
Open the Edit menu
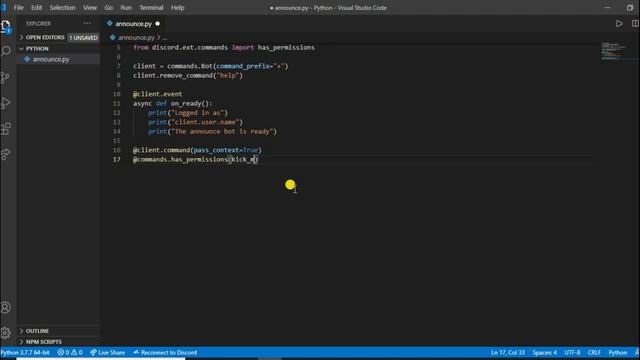pos(36,7)
